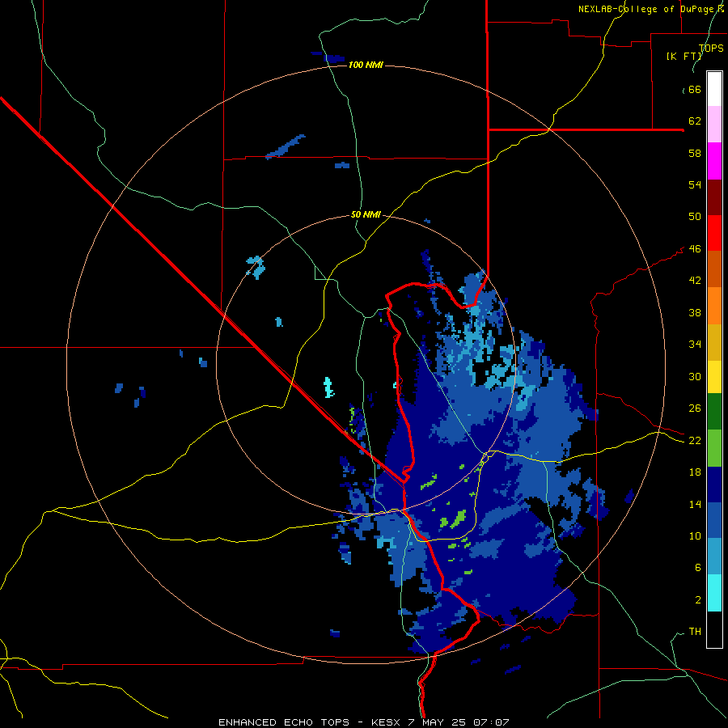
Task: Click the legend value '26'
Action: (695, 408)
